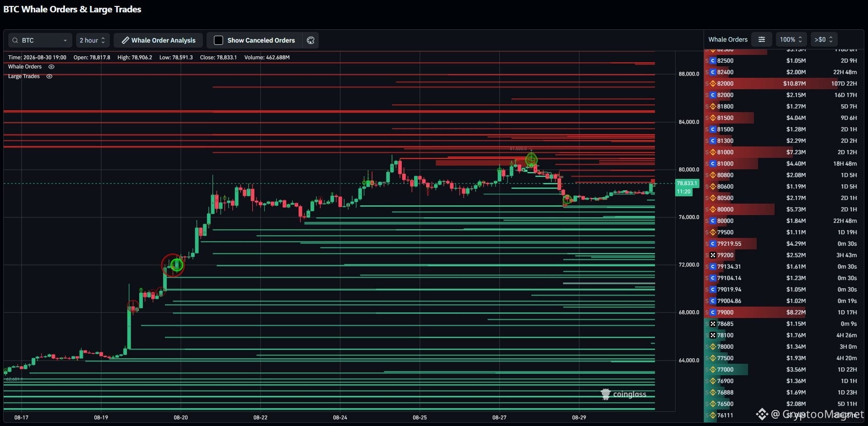Click the Binance icon on the $7.23M 81000 row
The height and width of the screenshot is (426, 868).
[713, 152]
